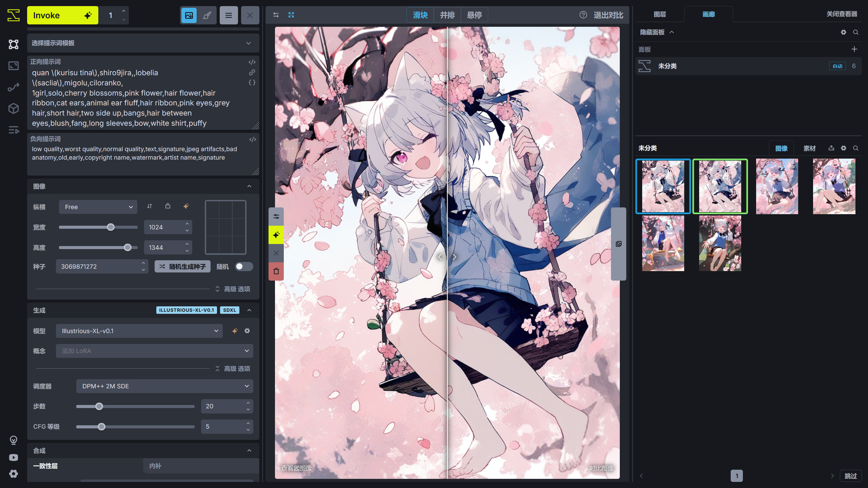The width and height of the screenshot is (868, 488).
Task: Click 退出对比 to exit comparison
Action: coord(608,15)
